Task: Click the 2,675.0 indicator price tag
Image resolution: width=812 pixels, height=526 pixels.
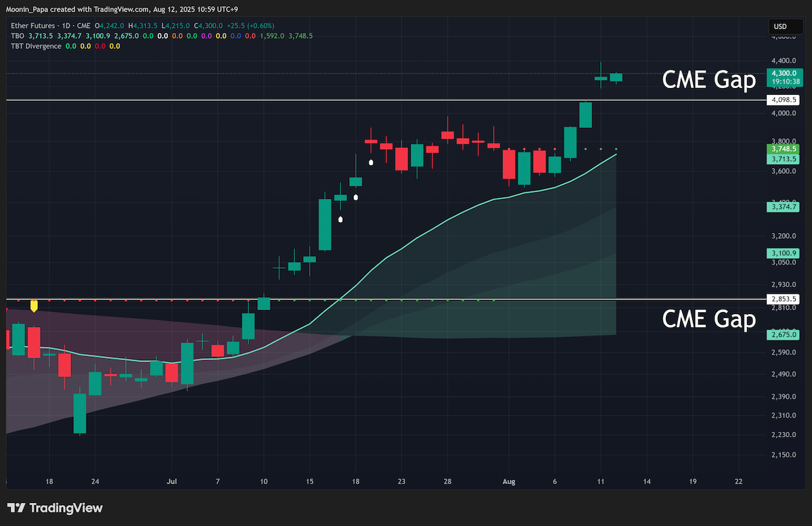Action: [784, 334]
